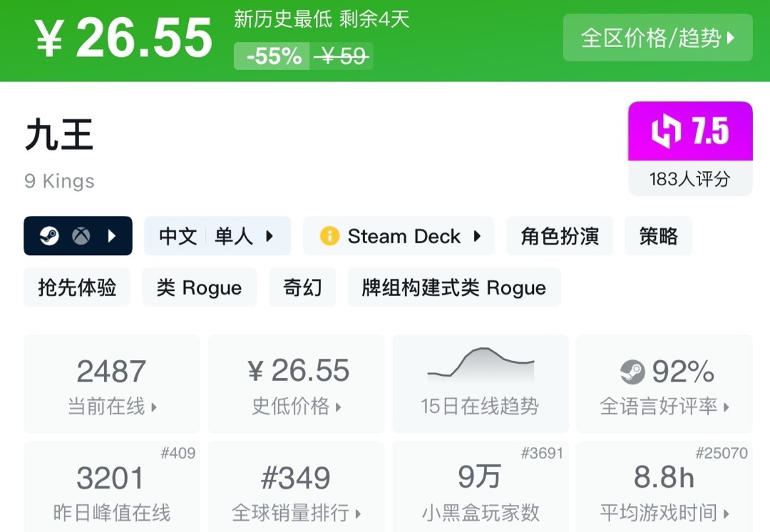Open 全语言好评率 review rating details
The width and height of the screenshot is (770, 532).
pyautogui.click(x=664, y=385)
